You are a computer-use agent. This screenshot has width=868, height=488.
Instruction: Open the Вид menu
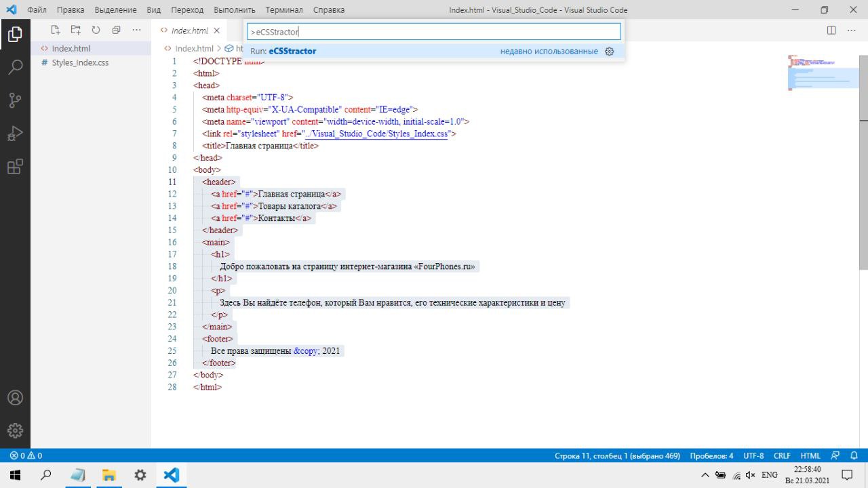[x=153, y=10]
